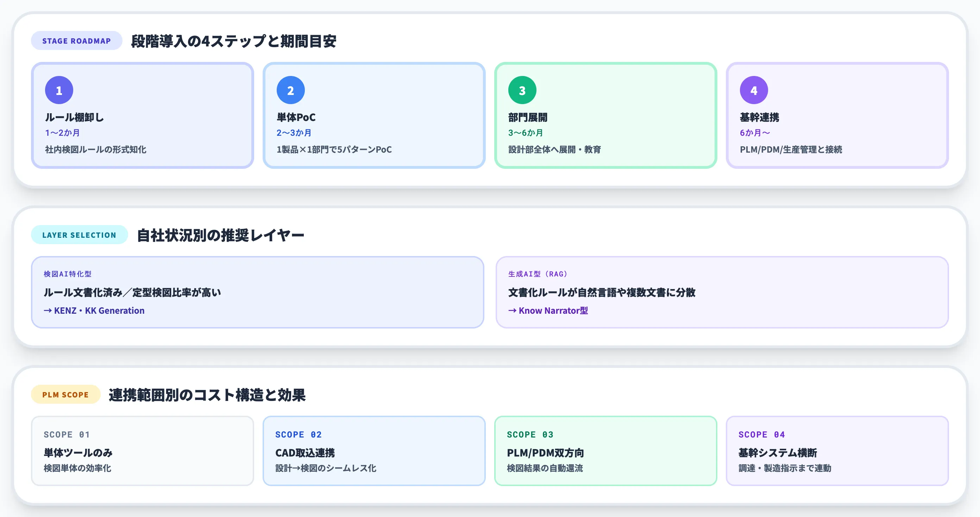Select the LAYER SELECTION badge

[x=79, y=235]
